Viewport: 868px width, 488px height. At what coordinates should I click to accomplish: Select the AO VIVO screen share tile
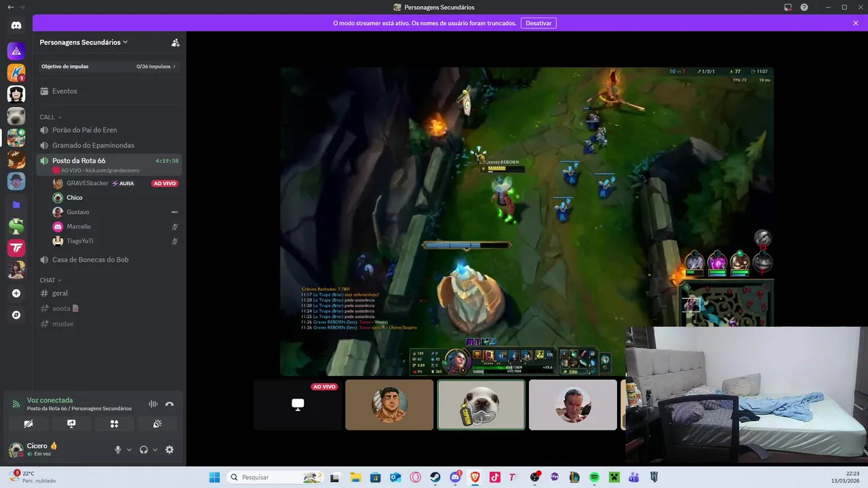298,405
